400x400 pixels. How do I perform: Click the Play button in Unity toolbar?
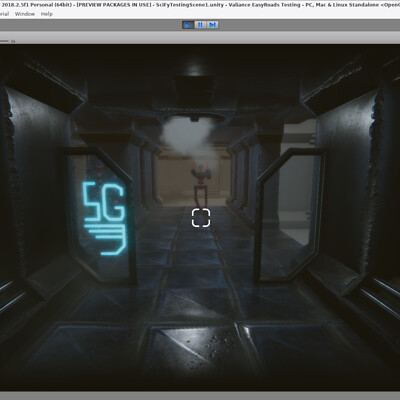tap(188, 25)
